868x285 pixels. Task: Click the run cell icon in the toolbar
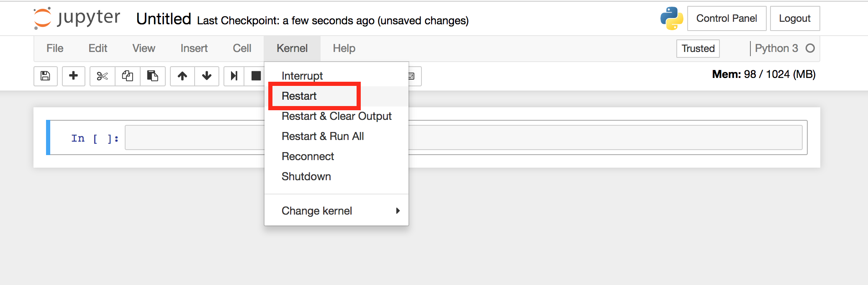point(233,76)
